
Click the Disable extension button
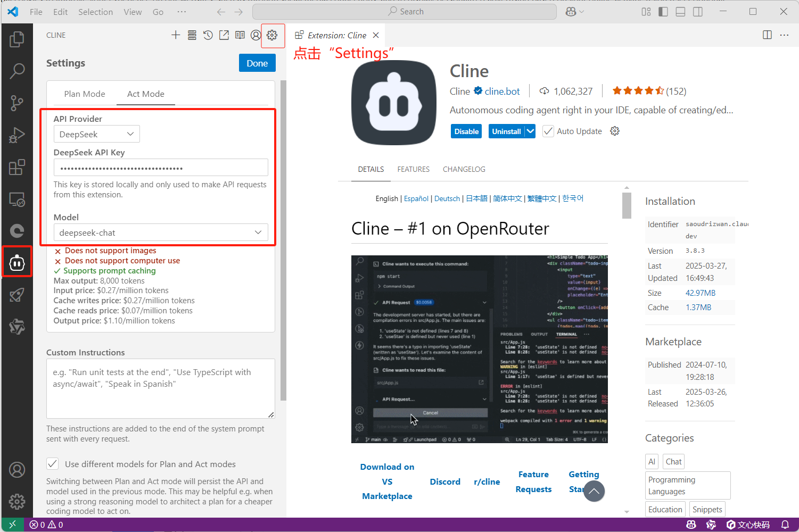click(x=466, y=131)
